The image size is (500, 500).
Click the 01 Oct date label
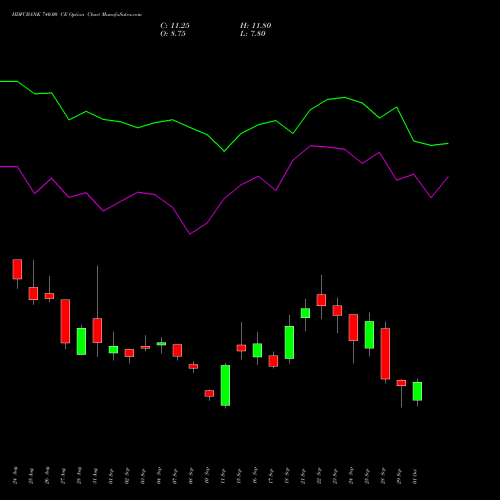pyautogui.click(x=415, y=476)
